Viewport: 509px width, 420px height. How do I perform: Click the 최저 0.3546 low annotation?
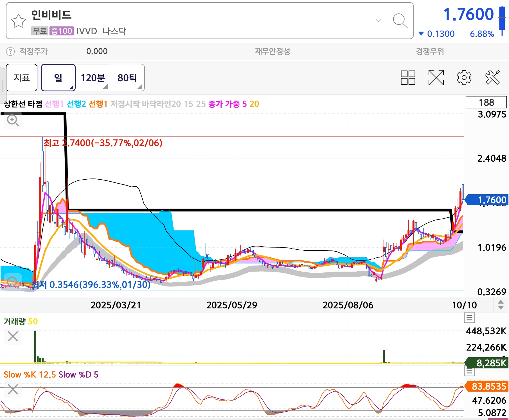click(x=91, y=284)
